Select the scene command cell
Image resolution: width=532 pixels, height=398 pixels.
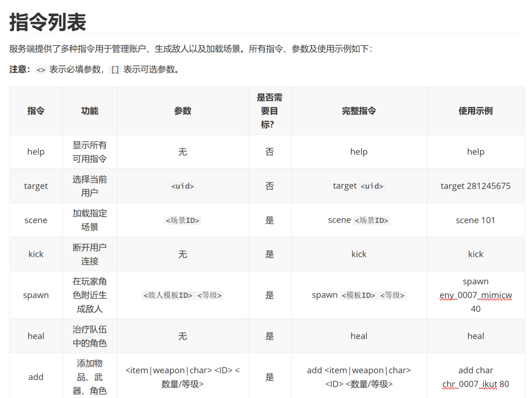pos(35,219)
